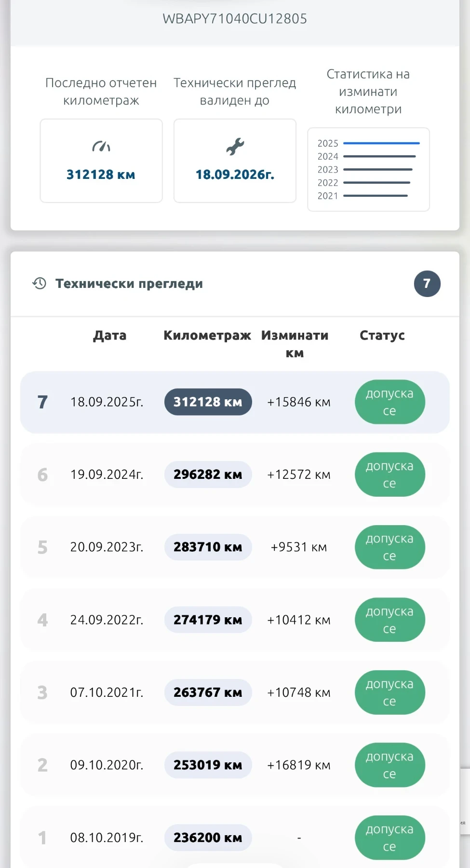Open the last reported mileage card
The width and height of the screenshot is (470, 868).
point(101,161)
